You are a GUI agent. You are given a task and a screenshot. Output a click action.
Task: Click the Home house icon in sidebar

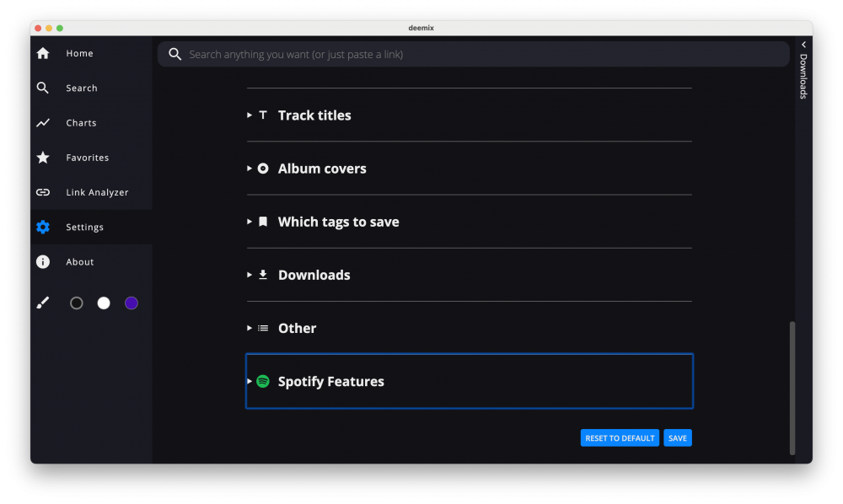click(x=43, y=54)
